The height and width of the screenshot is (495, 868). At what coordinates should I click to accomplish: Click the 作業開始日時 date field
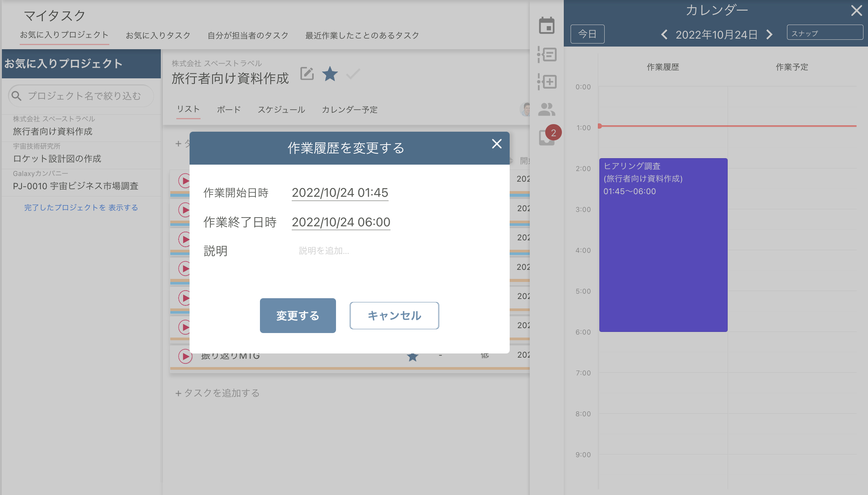(340, 193)
